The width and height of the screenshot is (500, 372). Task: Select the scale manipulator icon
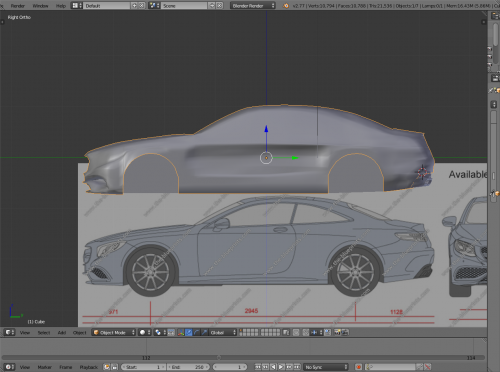tap(204, 332)
